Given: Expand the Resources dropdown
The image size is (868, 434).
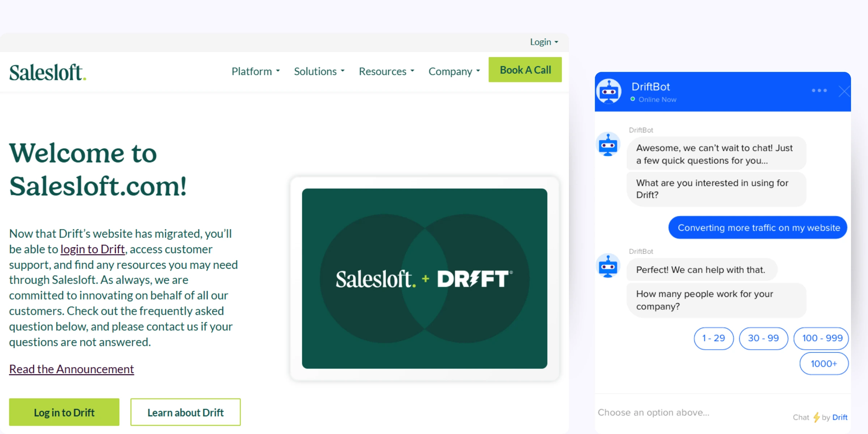Looking at the screenshot, I should point(386,71).
